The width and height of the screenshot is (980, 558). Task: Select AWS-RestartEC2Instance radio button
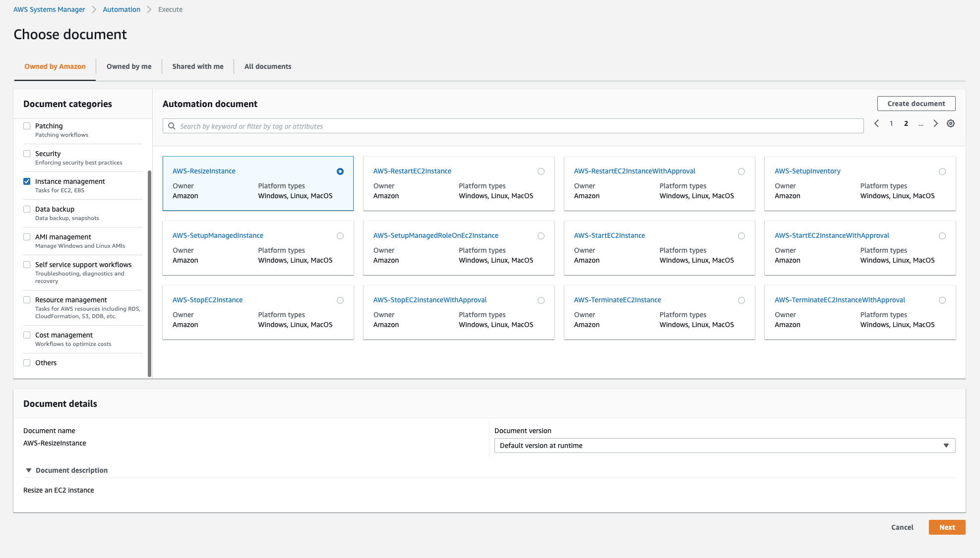point(541,171)
